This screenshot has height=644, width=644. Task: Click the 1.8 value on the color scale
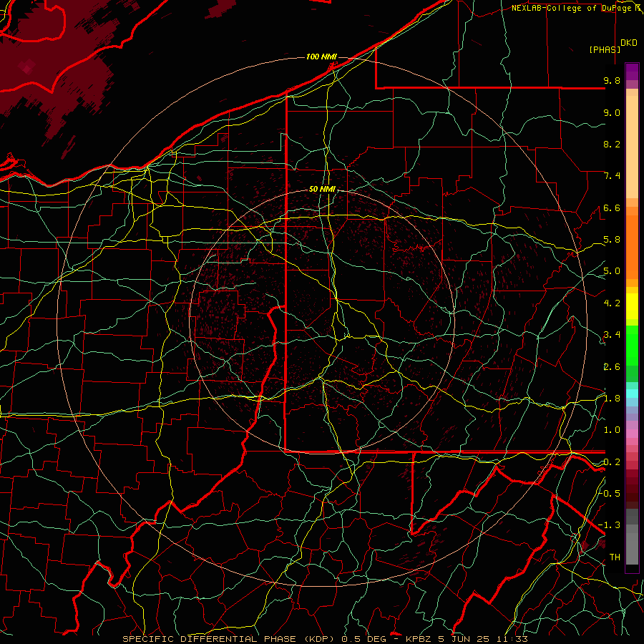pos(612,399)
